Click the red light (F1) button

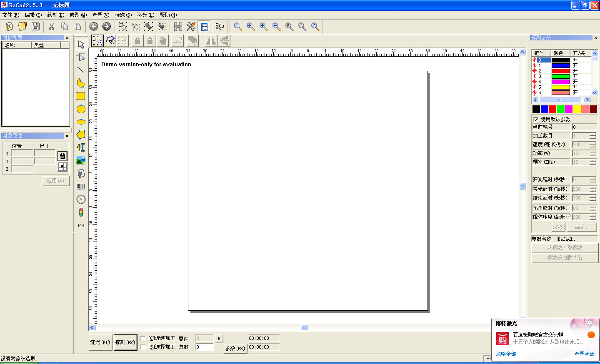100,342
